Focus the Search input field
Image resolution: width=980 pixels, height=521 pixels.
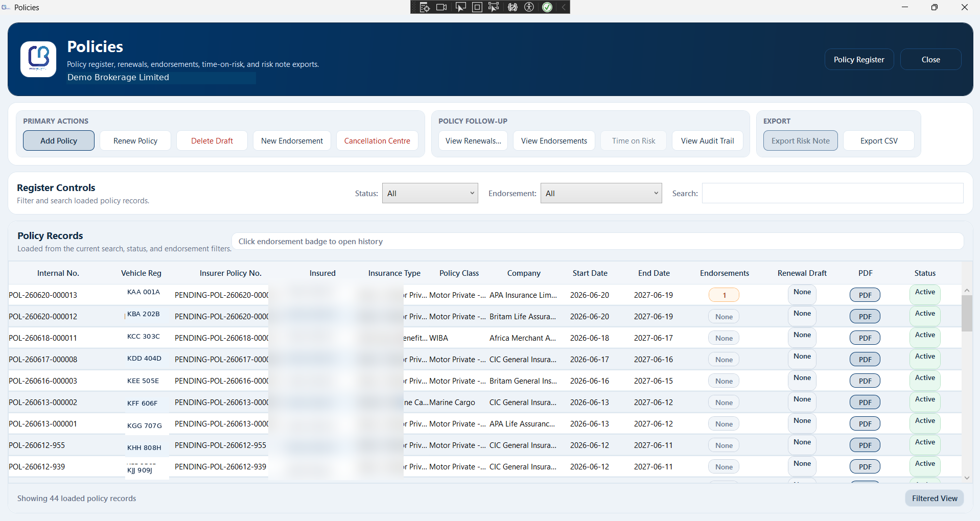833,193
